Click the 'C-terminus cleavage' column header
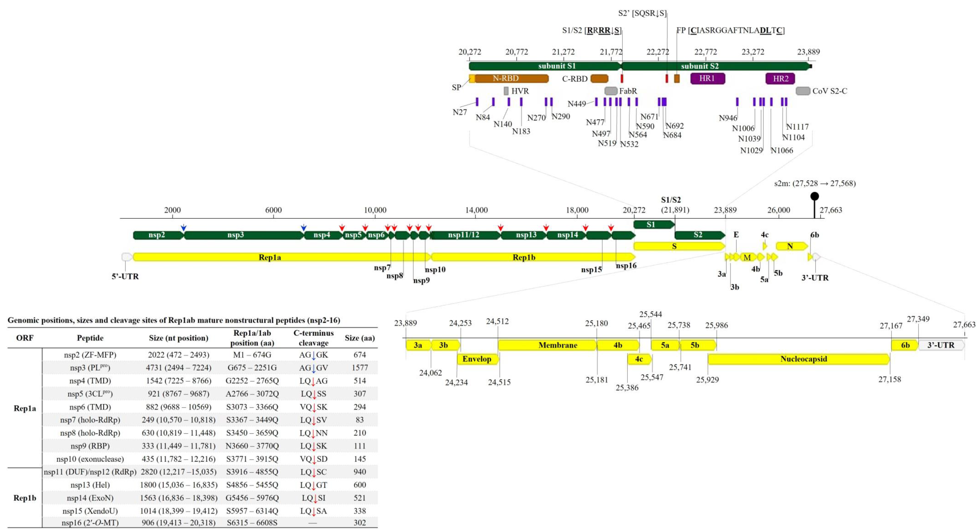980x532 pixels. pos(314,338)
